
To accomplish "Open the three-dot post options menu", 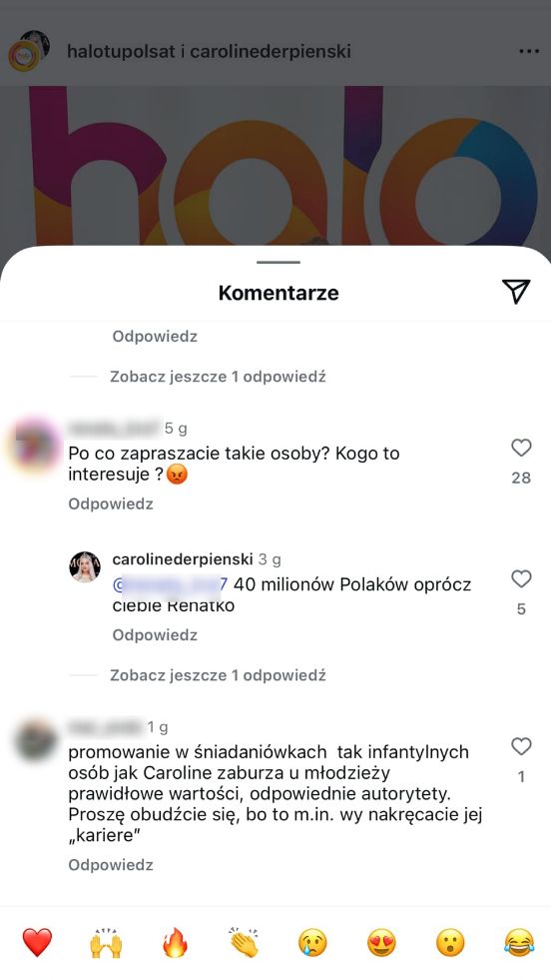I will 528,51.
